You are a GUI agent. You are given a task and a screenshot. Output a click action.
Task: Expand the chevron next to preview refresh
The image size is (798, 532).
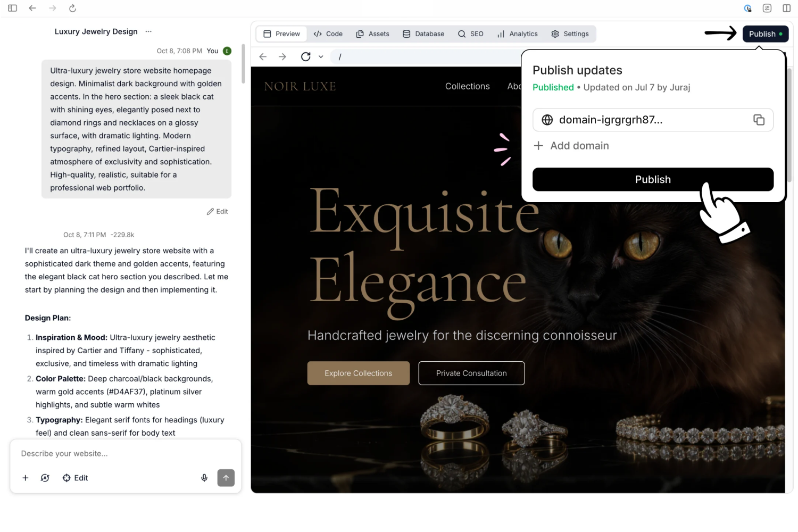point(321,56)
